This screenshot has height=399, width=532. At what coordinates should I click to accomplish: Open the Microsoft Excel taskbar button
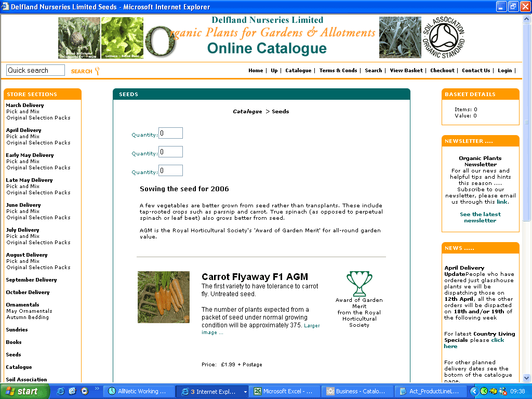[x=283, y=391]
